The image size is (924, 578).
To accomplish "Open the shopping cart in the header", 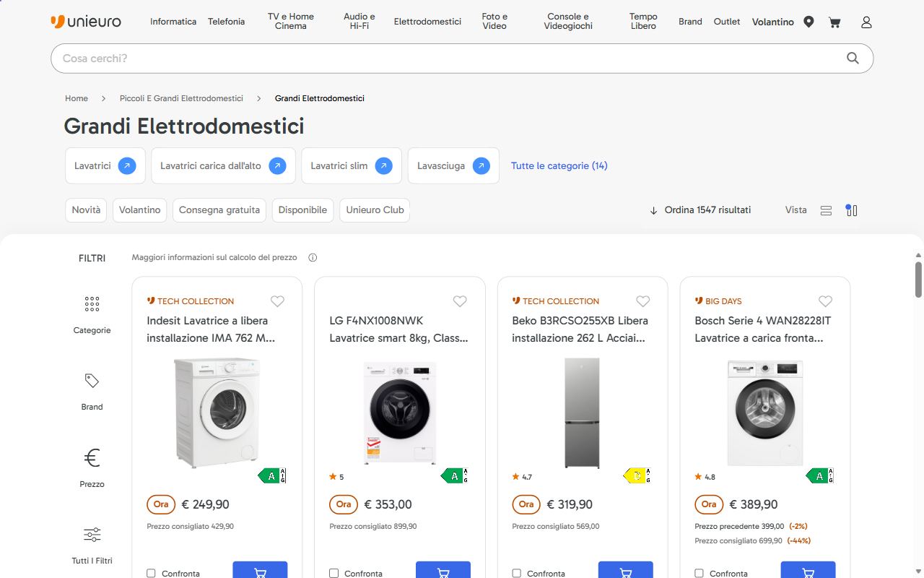I will (834, 22).
